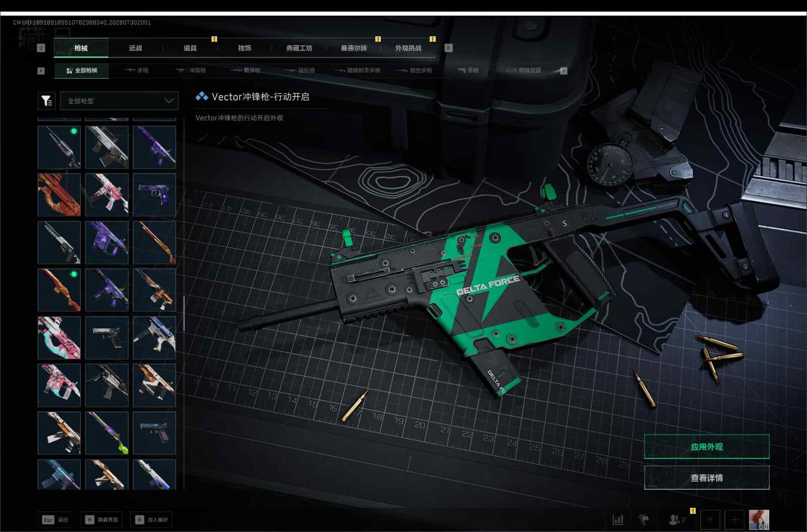Filter by 霰弹枪 category
807x532 pixels.
[x=246, y=71]
